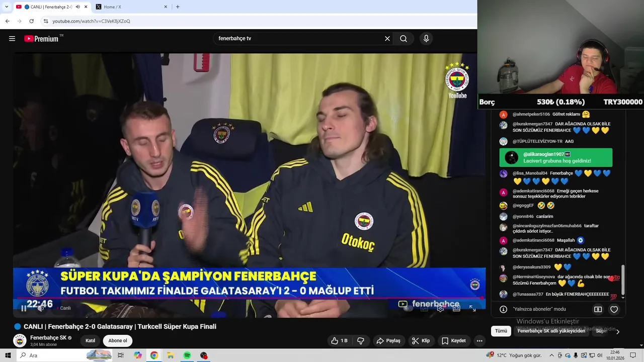
Task: Subscribe using the Abone ol button
Action: tap(118, 341)
